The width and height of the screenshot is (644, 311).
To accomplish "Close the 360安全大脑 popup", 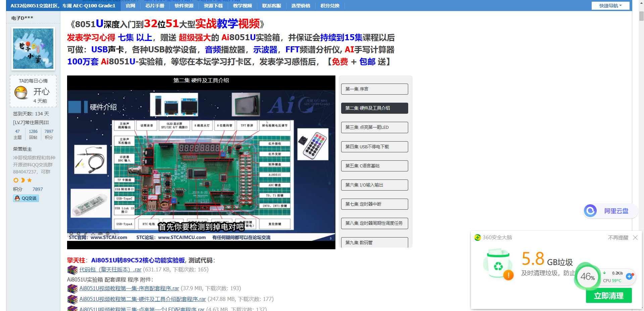I will 635,238.
